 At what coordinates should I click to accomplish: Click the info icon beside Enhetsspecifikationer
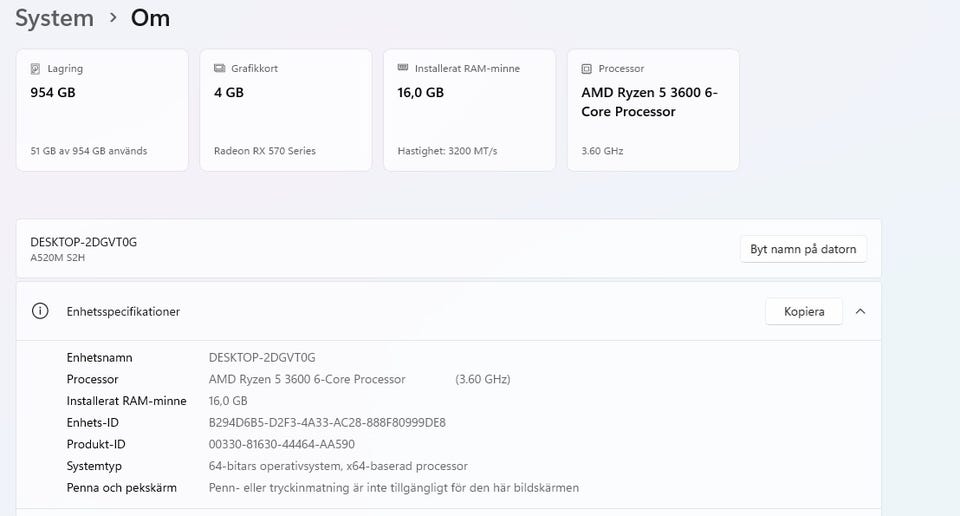click(40, 311)
